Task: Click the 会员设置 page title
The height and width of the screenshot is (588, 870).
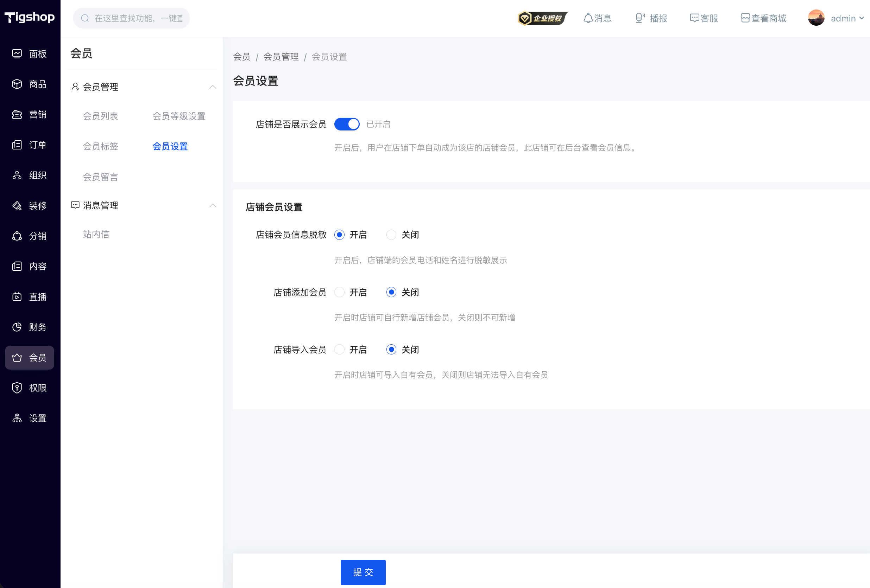Action: click(x=255, y=81)
